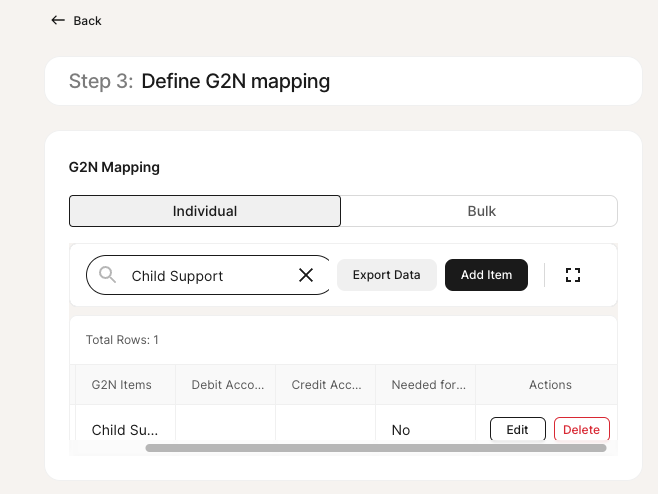This screenshot has height=494, width=658.
Task: Click the Total Rows: 1 label
Action: [x=122, y=340]
